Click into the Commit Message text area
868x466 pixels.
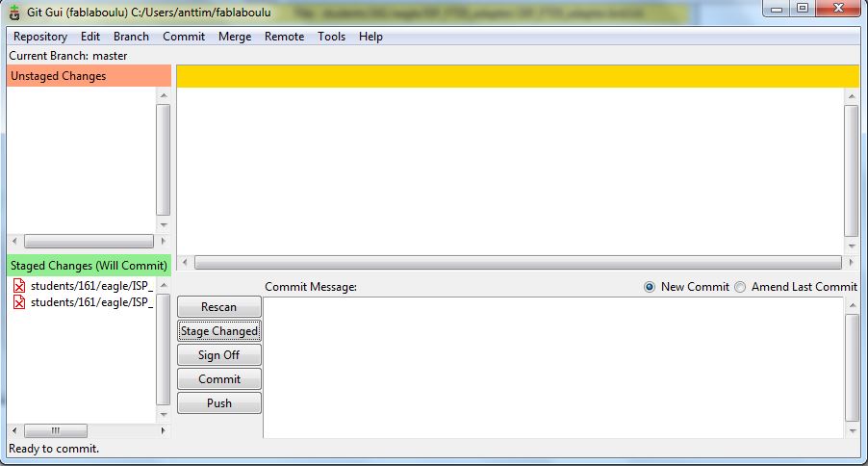[553, 368]
